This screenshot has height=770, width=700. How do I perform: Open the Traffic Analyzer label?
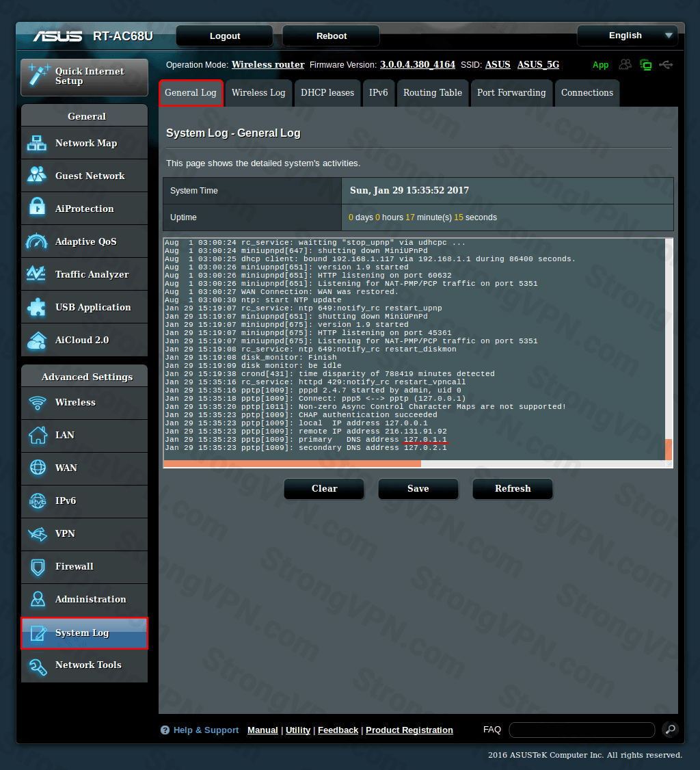point(92,274)
